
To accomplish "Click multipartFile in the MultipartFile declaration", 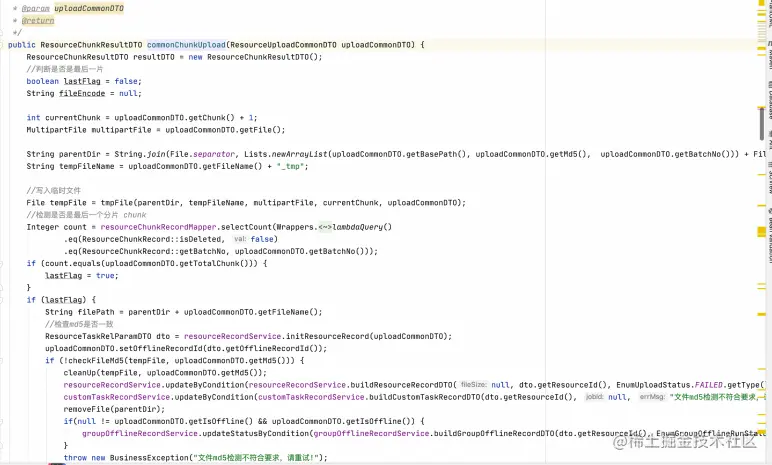I will (x=121, y=130).
